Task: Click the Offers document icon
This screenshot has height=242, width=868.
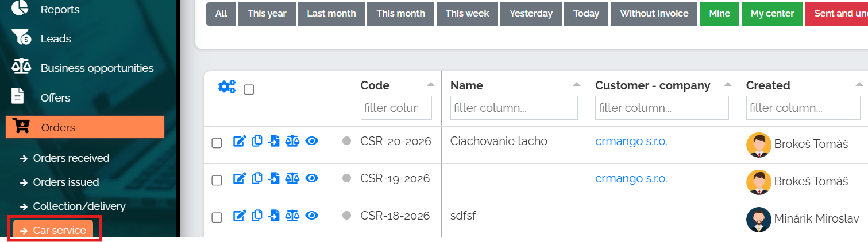Action: 19,96
